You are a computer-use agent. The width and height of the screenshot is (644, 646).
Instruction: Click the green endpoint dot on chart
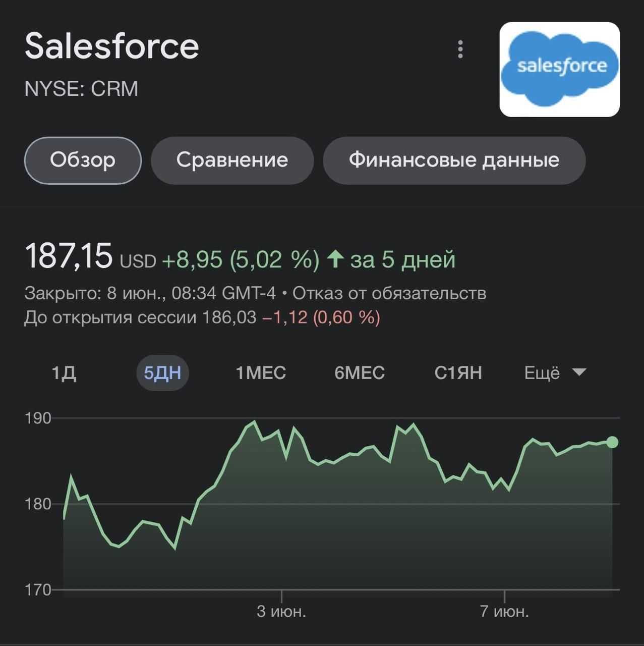[x=612, y=442]
